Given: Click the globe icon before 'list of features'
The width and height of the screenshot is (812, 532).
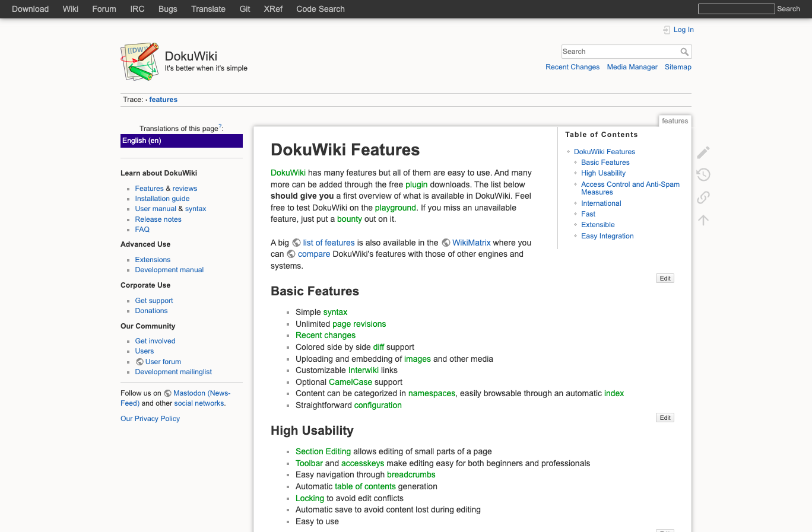Looking at the screenshot, I should click(296, 243).
